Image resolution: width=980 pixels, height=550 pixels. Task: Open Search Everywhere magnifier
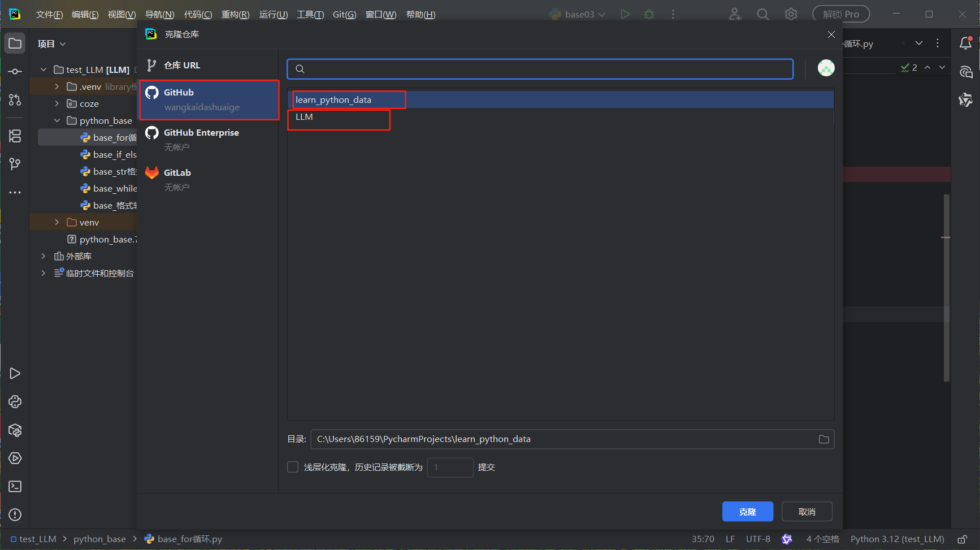[x=763, y=14]
